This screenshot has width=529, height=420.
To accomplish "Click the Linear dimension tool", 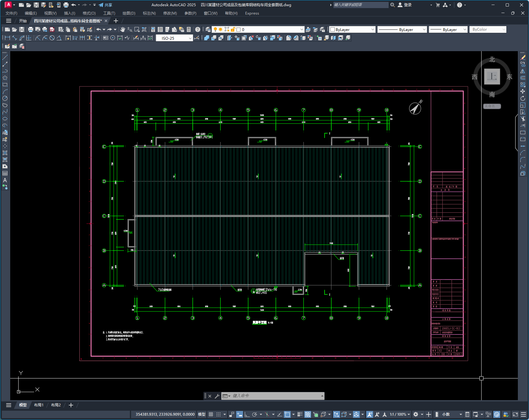I will [7, 38].
